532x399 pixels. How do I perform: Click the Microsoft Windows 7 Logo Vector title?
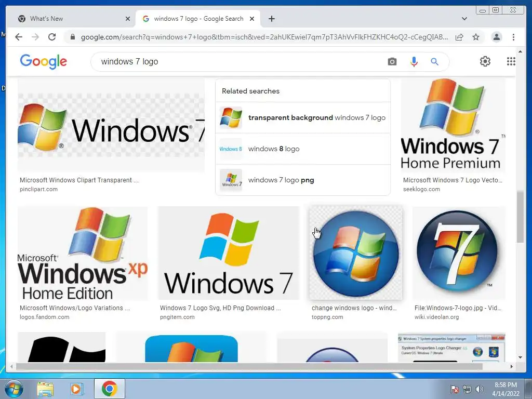point(453,180)
